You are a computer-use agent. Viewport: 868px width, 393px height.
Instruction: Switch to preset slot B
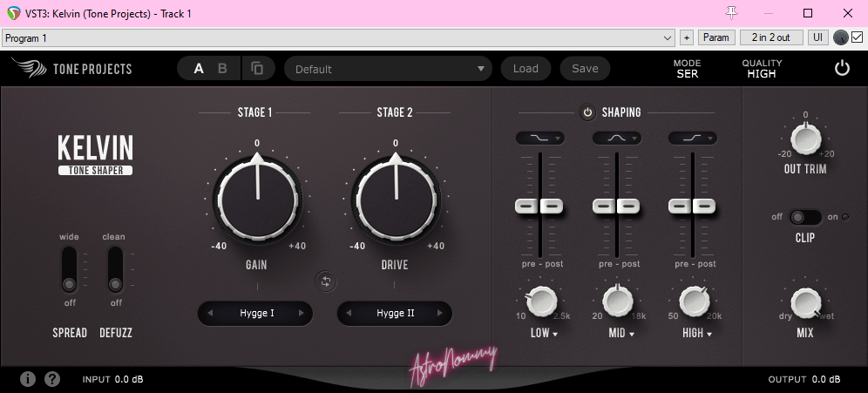click(222, 69)
